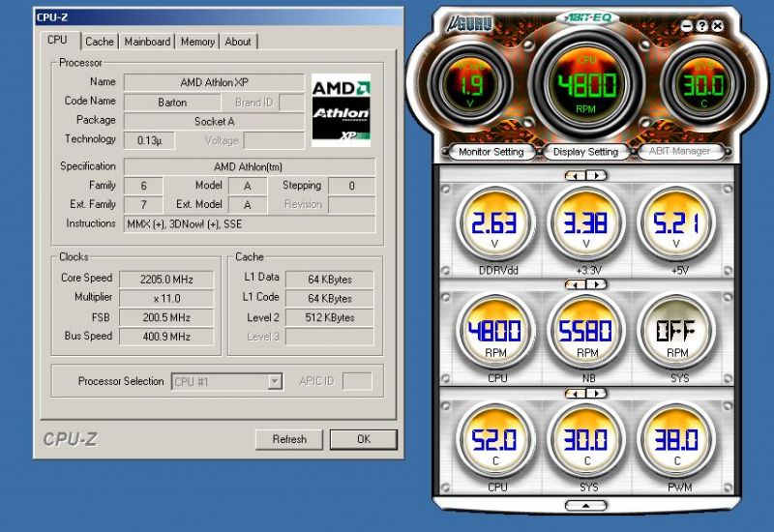Click the Stepping value 0
Viewport: 774px width, 532px height.
(351, 186)
